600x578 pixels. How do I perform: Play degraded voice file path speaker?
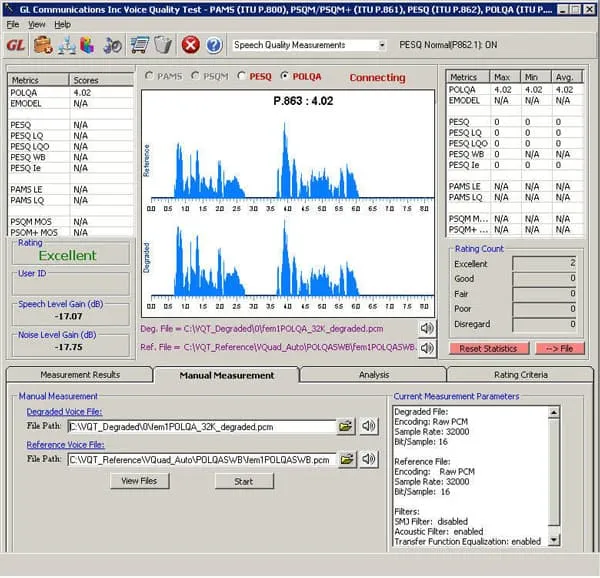(x=368, y=426)
